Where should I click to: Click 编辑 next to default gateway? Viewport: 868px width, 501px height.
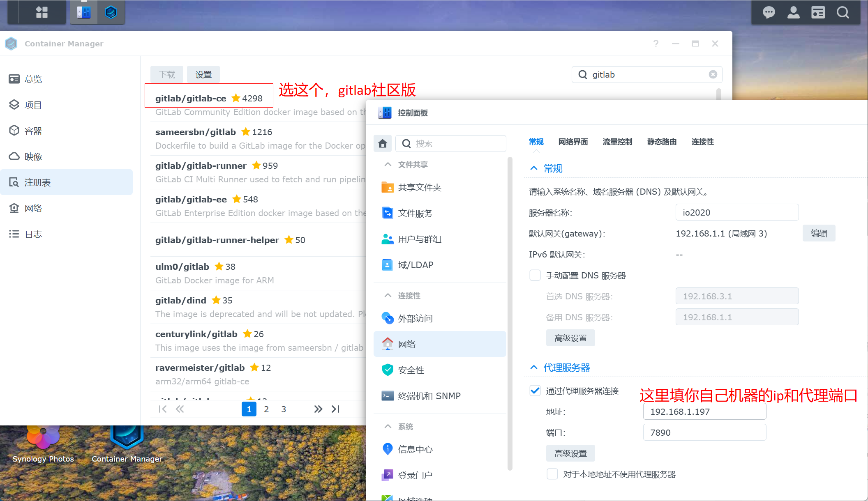pos(818,233)
